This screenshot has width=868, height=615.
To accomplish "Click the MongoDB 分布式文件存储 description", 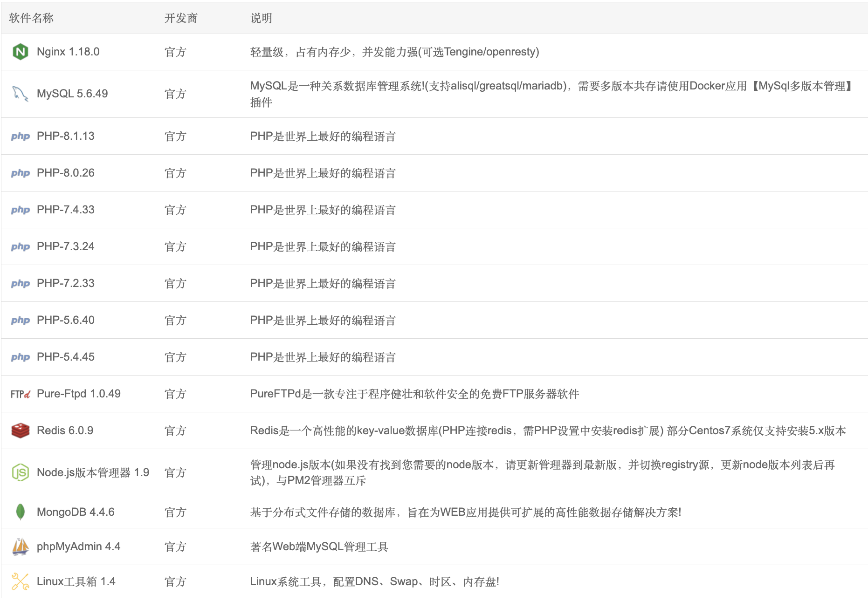I will (466, 512).
